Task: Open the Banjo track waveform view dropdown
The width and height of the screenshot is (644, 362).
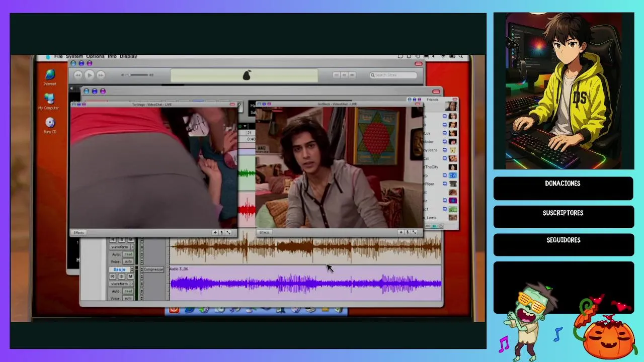Action: [x=122, y=284]
